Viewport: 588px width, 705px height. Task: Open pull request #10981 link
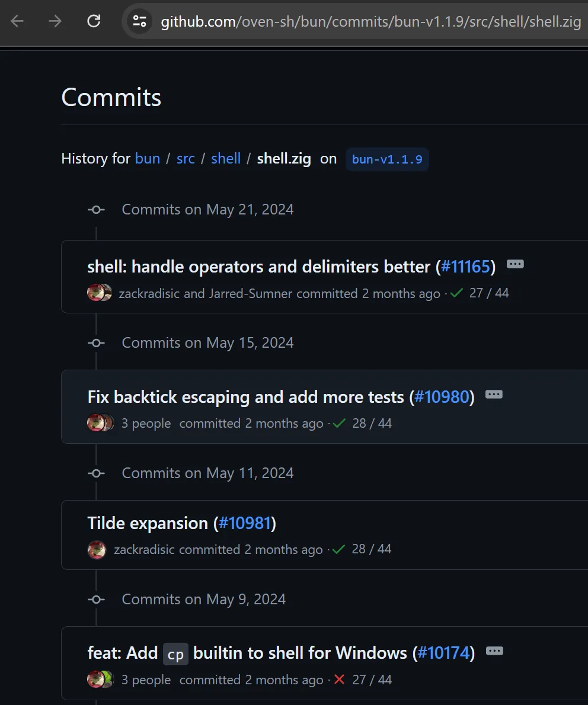244,523
